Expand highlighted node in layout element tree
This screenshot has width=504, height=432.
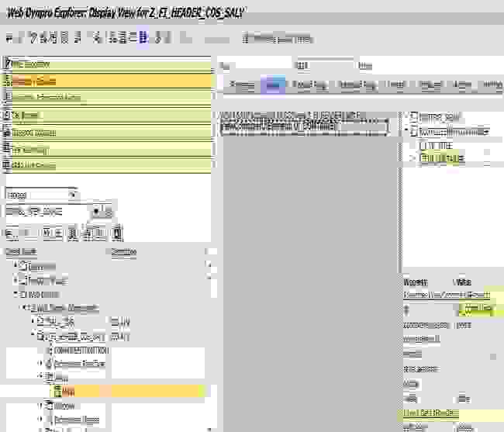coord(413,158)
